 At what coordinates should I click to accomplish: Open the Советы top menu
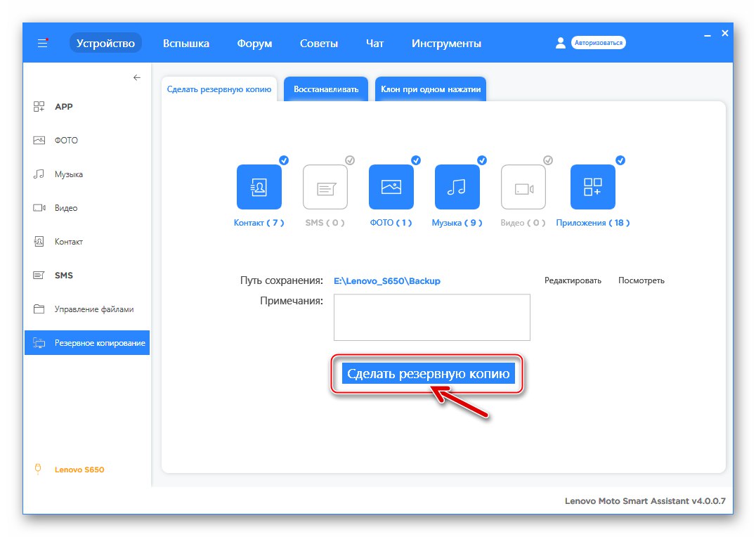point(319,44)
